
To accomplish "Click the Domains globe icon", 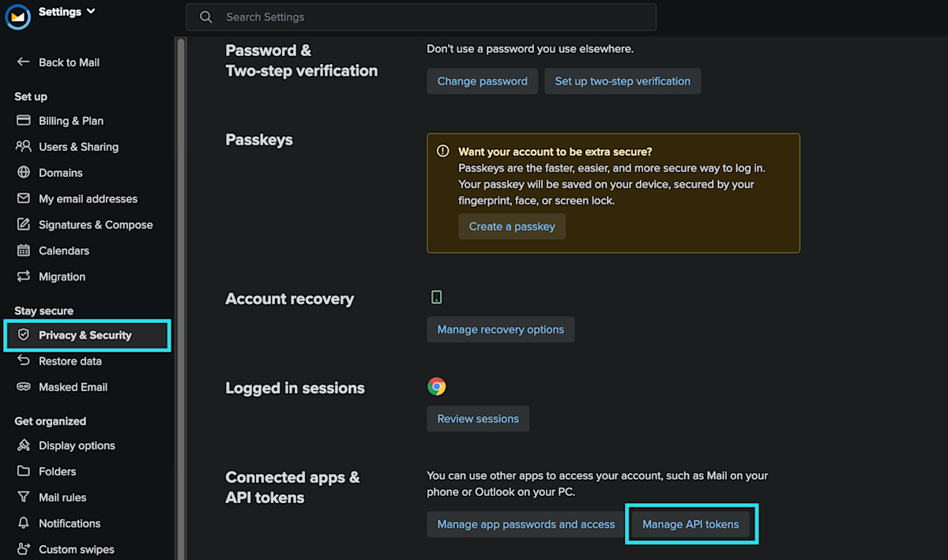I will [23, 173].
